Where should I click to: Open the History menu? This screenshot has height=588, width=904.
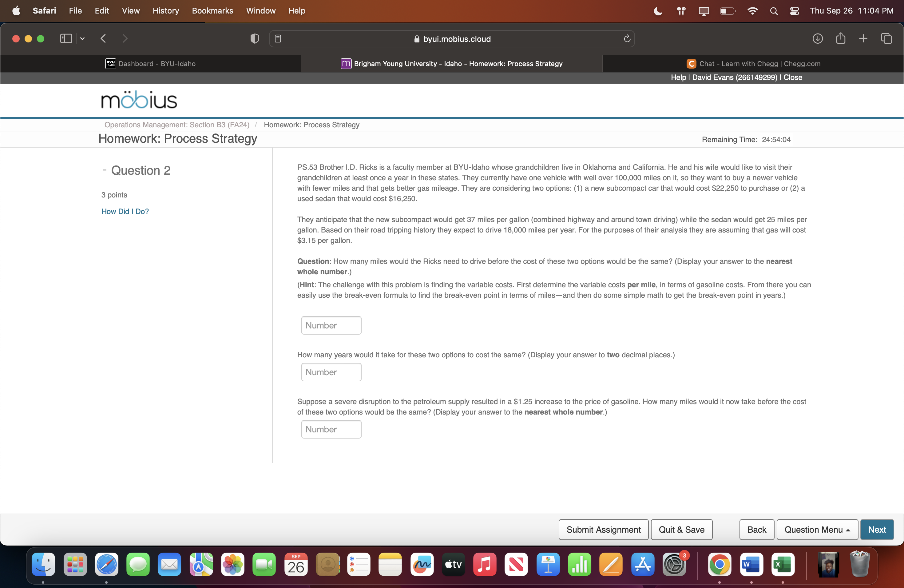pyautogui.click(x=166, y=11)
